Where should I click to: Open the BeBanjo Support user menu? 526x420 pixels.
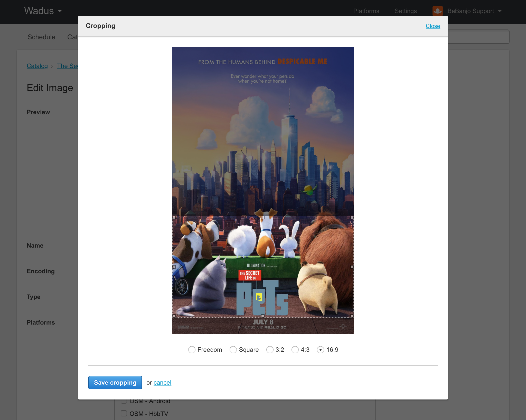click(474, 11)
